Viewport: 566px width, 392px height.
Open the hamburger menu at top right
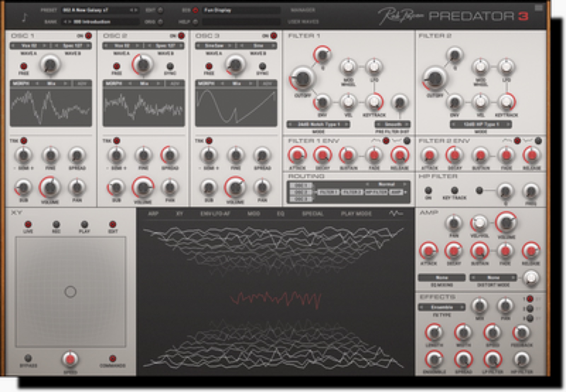pos(538,7)
